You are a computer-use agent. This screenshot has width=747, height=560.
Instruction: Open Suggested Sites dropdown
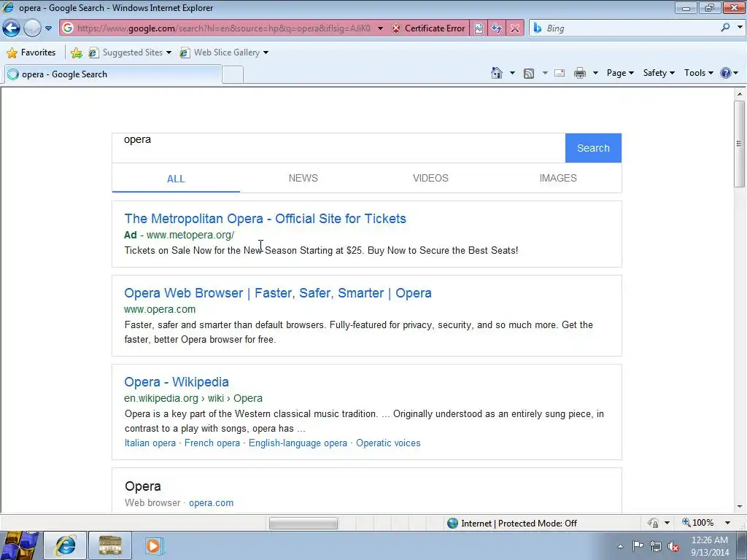pyautogui.click(x=130, y=52)
